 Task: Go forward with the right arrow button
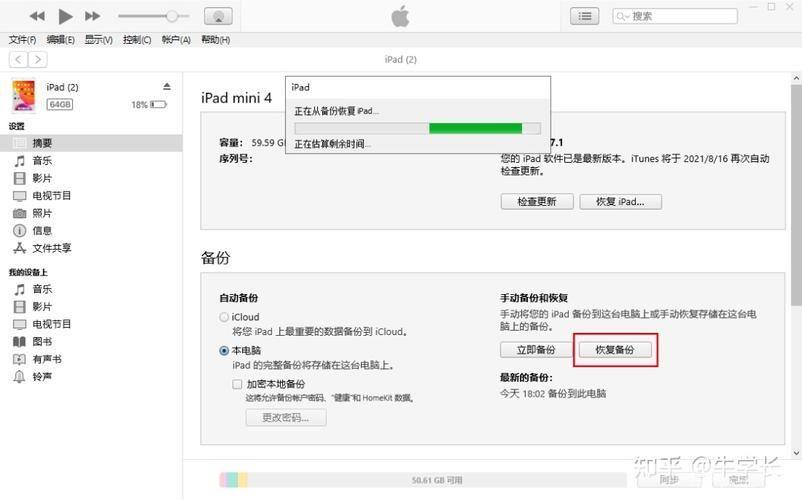click(38, 60)
